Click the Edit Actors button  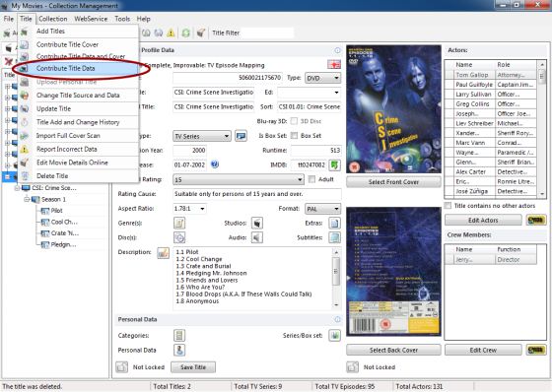483,220
